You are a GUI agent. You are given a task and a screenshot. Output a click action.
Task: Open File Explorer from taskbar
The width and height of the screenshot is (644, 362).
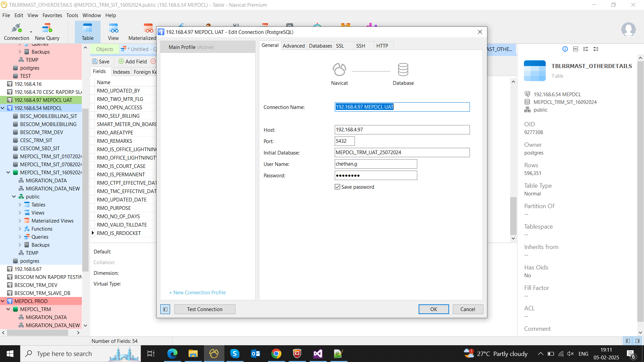point(193,354)
